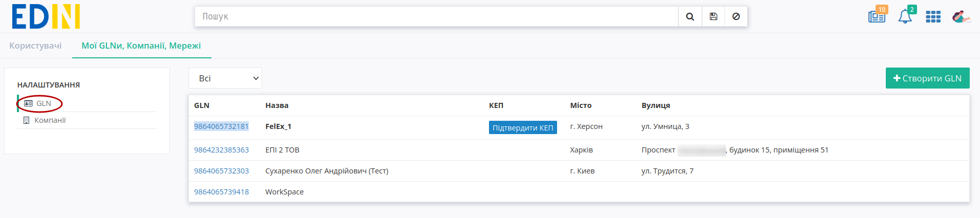The image size is (980, 218).
Task: Click the Створити GLN button
Action: pyautogui.click(x=927, y=78)
